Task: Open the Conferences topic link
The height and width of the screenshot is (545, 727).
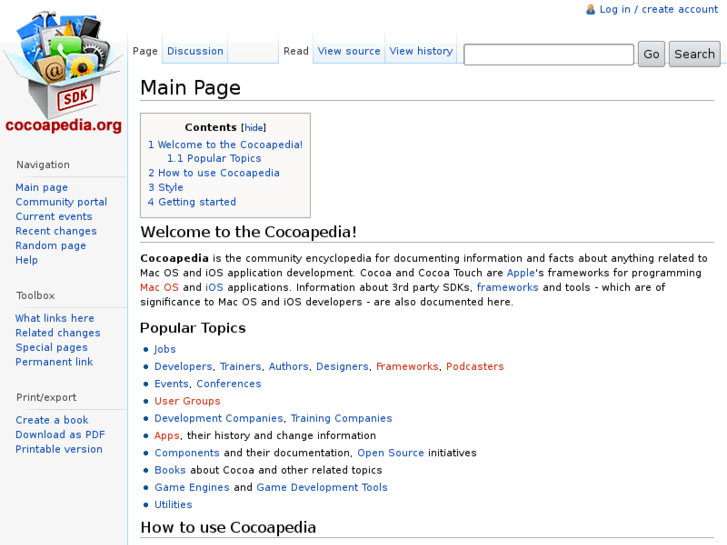Action: pyautogui.click(x=229, y=384)
